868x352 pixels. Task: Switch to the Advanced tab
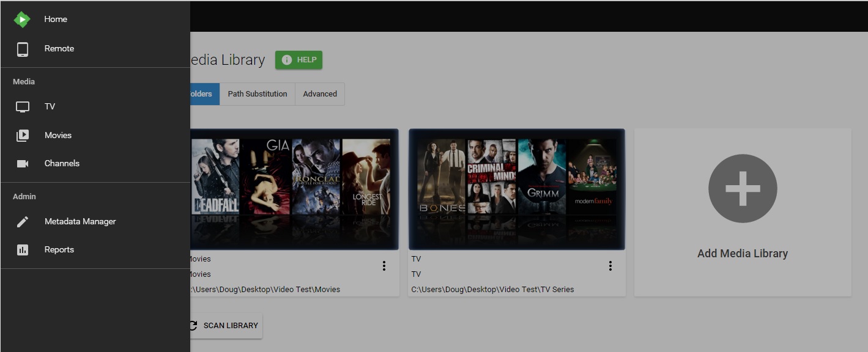[x=320, y=94]
